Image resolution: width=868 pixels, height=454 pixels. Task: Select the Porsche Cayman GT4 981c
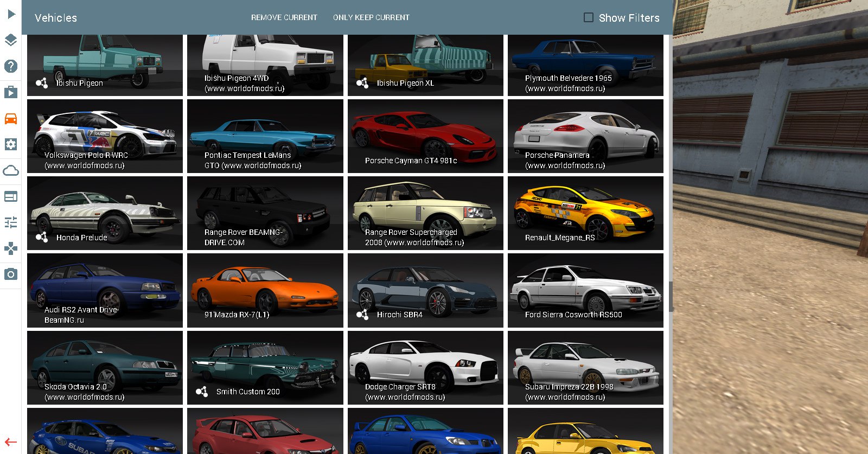(425, 136)
